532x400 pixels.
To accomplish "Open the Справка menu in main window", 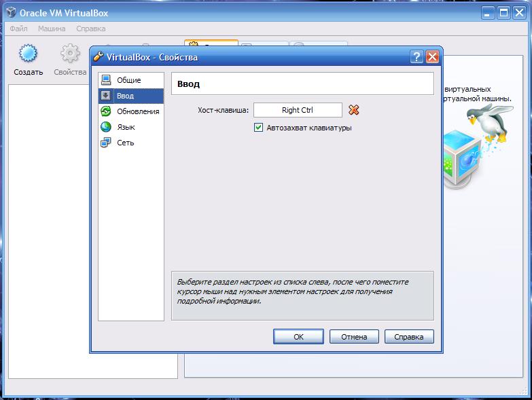I will point(90,29).
